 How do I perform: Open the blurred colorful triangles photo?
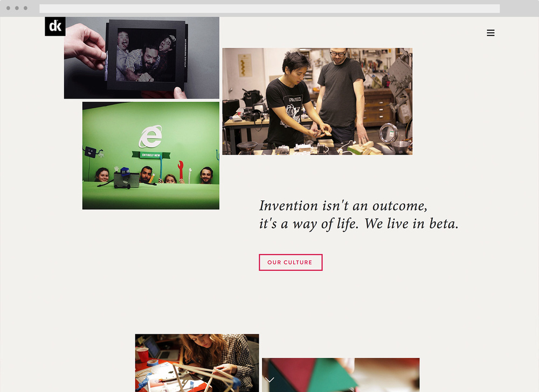click(x=341, y=375)
